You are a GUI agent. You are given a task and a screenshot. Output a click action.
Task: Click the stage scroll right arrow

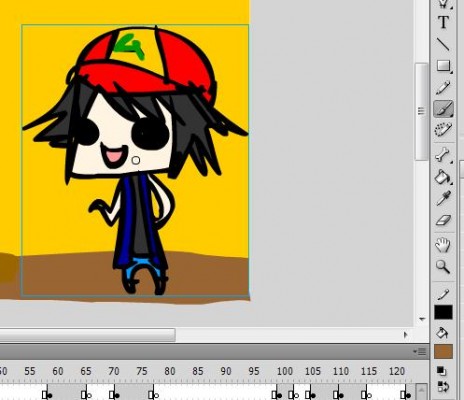pyautogui.click(x=405, y=334)
